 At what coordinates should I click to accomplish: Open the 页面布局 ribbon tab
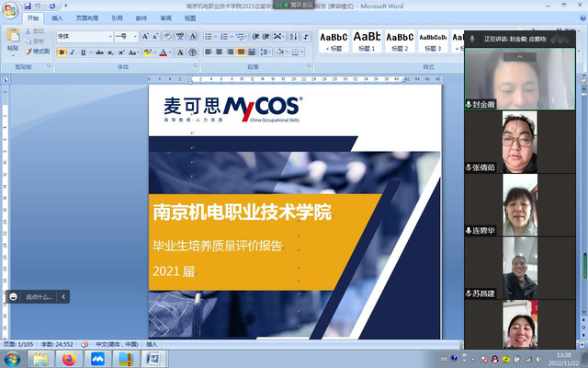coord(87,17)
